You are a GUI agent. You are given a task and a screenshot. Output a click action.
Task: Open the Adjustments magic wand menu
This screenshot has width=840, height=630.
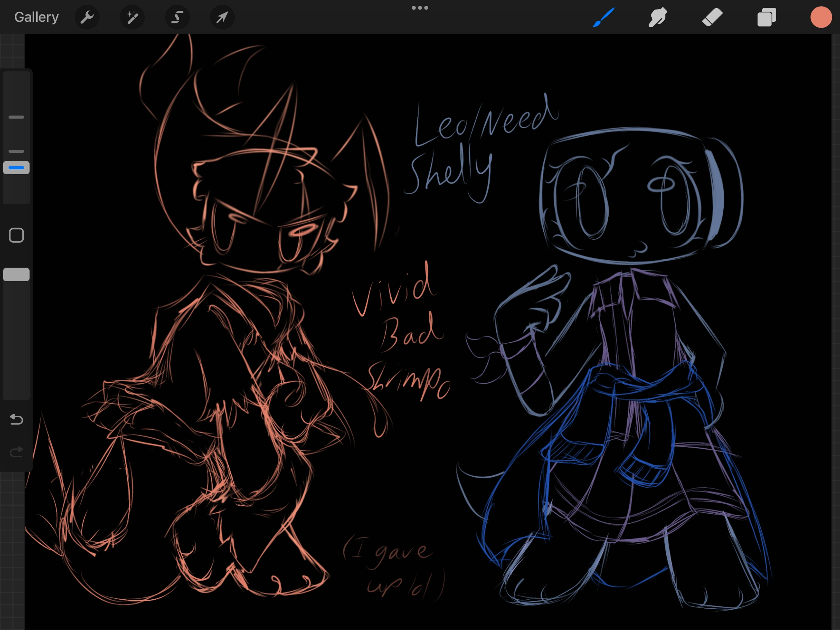pyautogui.click(x=132, y=17)
